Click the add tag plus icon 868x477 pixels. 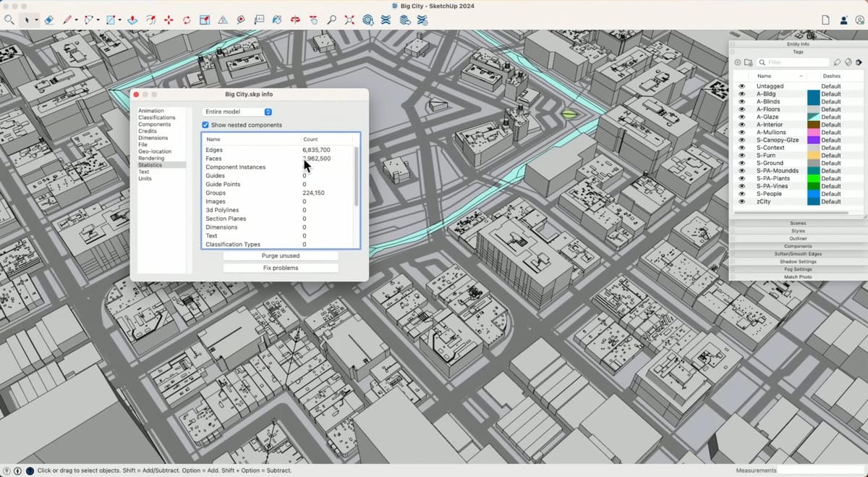coord(738,63)
